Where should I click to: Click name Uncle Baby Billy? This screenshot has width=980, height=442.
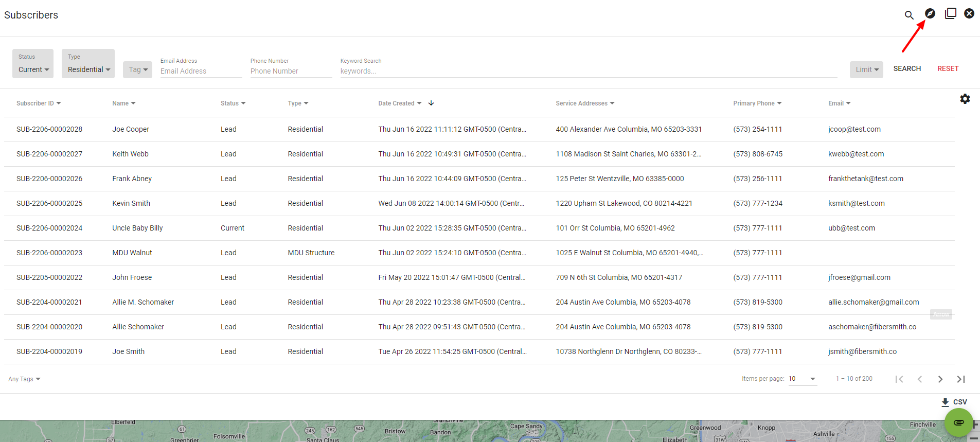[x=137, y=228]
